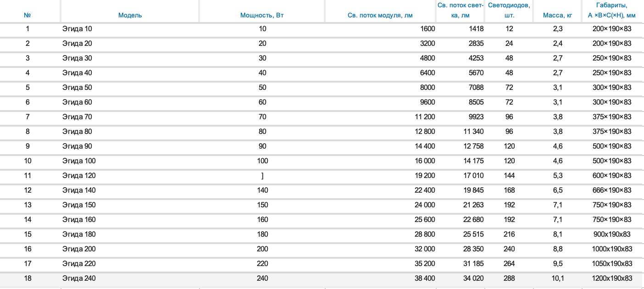Select the "Св. поток свет-ка, лм" header
This screenshot has height=289, width=644.
[461, 11]
